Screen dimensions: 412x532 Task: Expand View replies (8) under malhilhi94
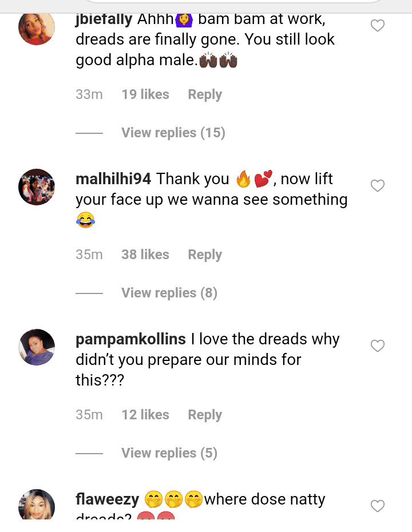[169, 293]
